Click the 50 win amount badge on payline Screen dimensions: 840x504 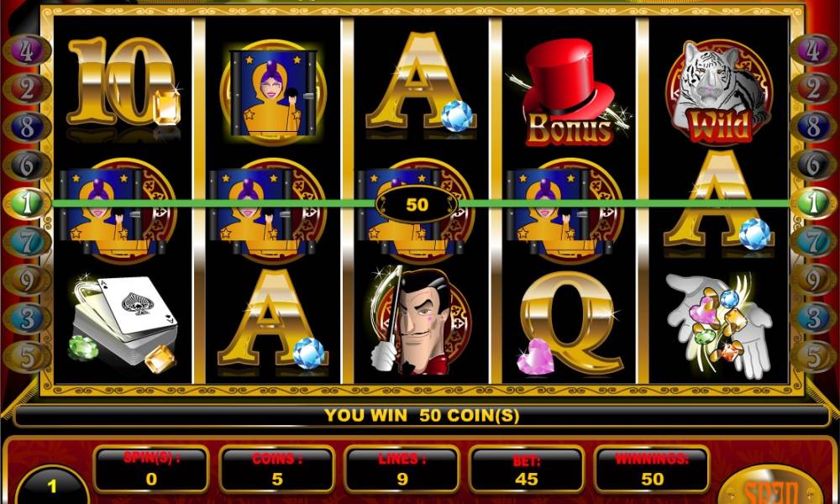click(x=417, y=204)
